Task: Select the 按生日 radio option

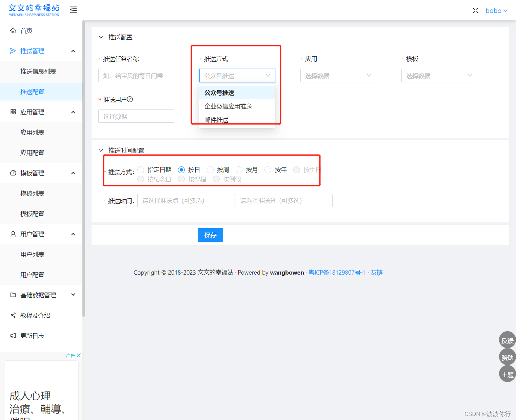Action: [297, 170]
